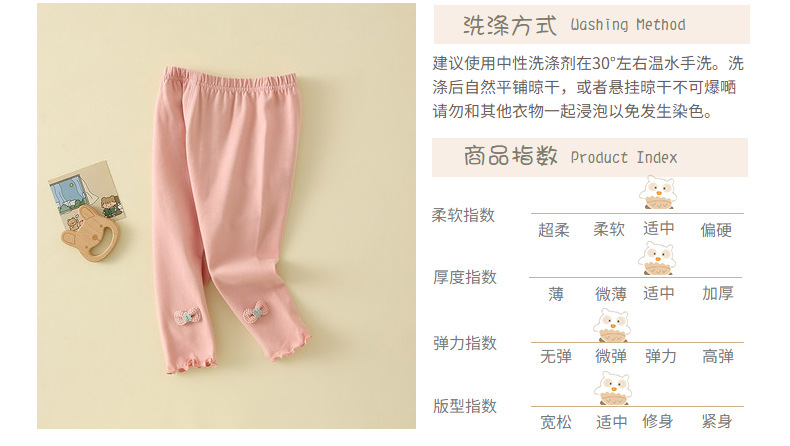Click the right bow decoration on pants
This screenshot has height=446, width=790.
pyautogui.click(x=255, y=311)
